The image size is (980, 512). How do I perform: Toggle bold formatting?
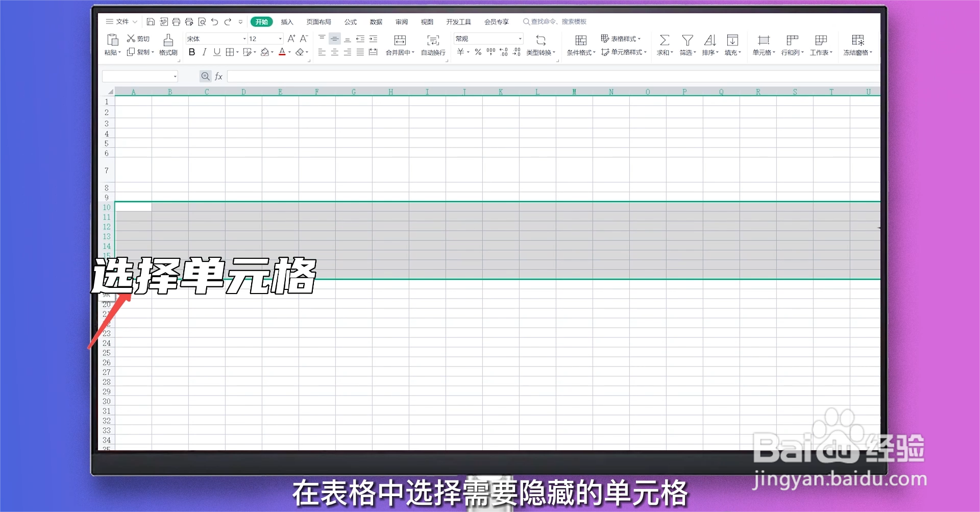click(x=192, y=52)
